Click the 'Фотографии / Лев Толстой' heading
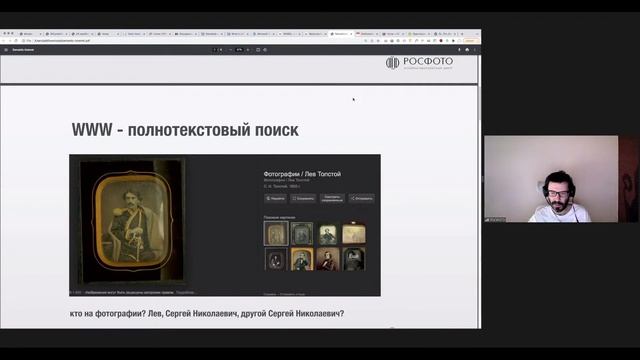 tap(302, 174)
